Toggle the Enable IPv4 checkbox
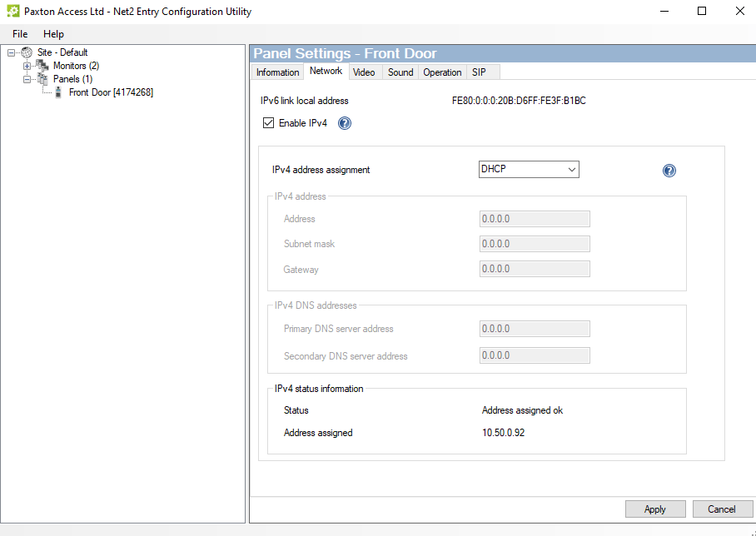 click(269, 123)
